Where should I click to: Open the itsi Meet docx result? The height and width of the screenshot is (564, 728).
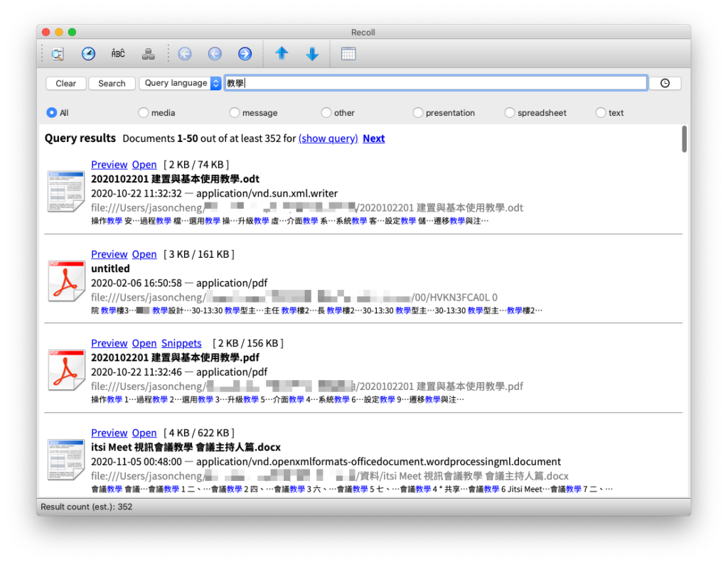(x=144, y=433)
